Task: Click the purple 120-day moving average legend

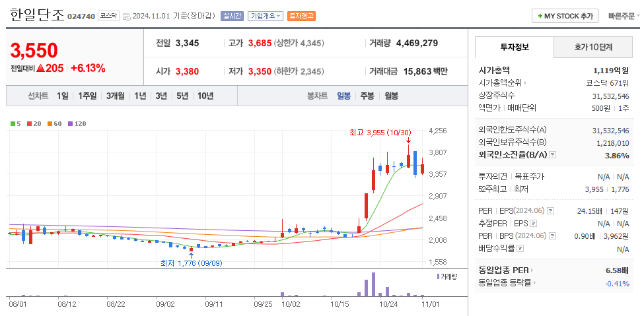Action: 77,123
